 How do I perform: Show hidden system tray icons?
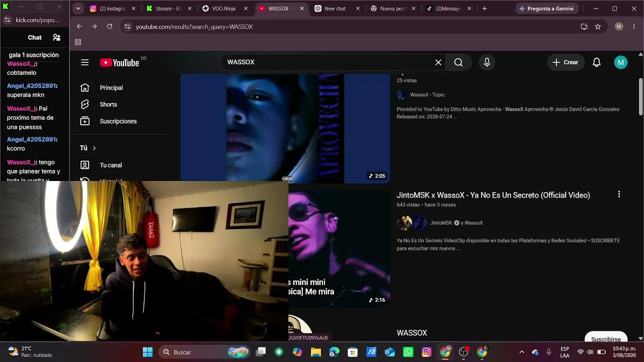tap(522, 352)
